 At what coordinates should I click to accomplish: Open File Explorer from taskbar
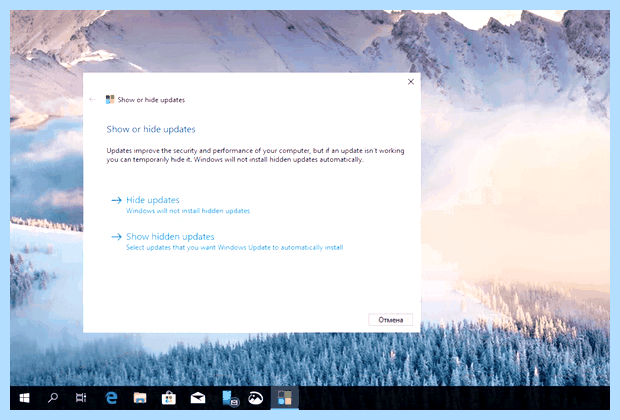140,398
